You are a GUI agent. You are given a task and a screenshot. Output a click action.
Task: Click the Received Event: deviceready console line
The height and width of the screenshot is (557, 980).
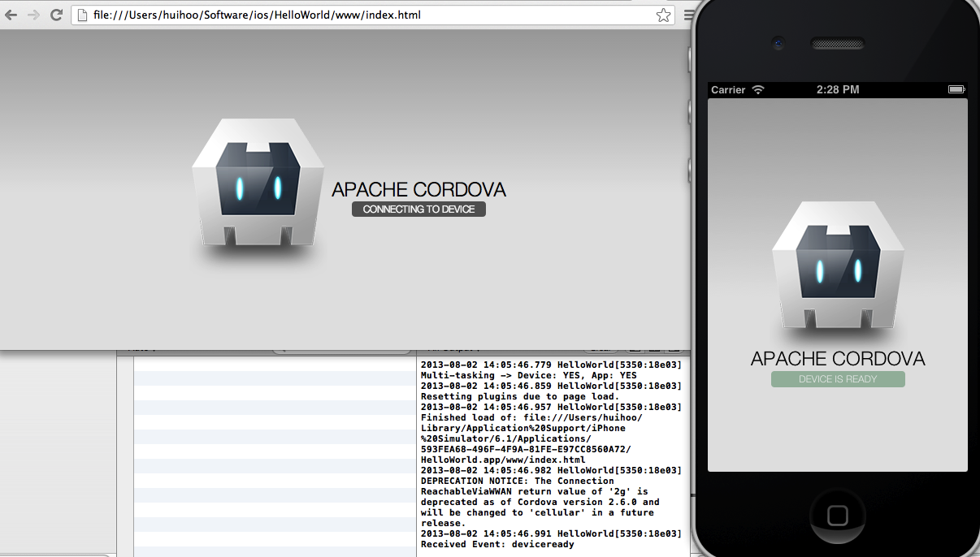[497, 544]
